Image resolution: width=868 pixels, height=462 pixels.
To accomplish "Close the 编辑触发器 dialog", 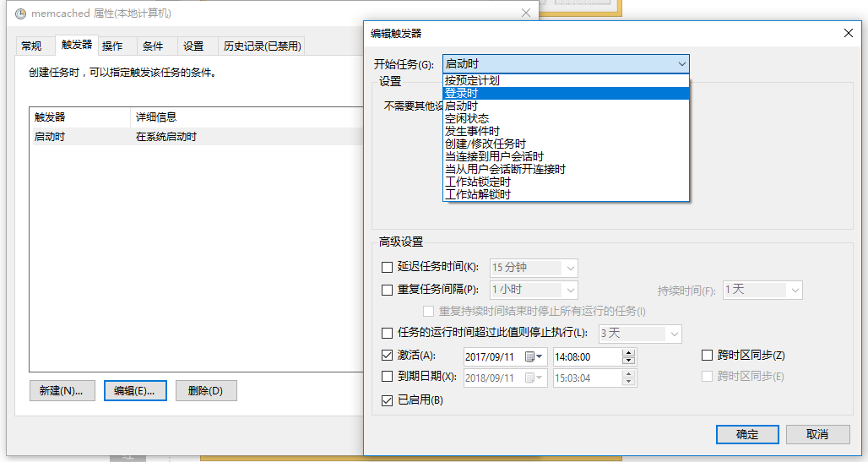I will click(848, 33).
